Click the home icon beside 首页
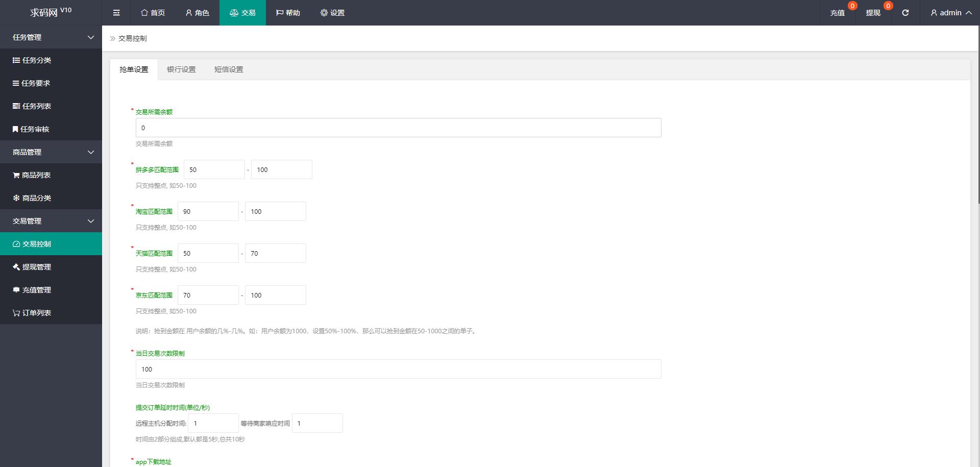 [x=144, y=13]
